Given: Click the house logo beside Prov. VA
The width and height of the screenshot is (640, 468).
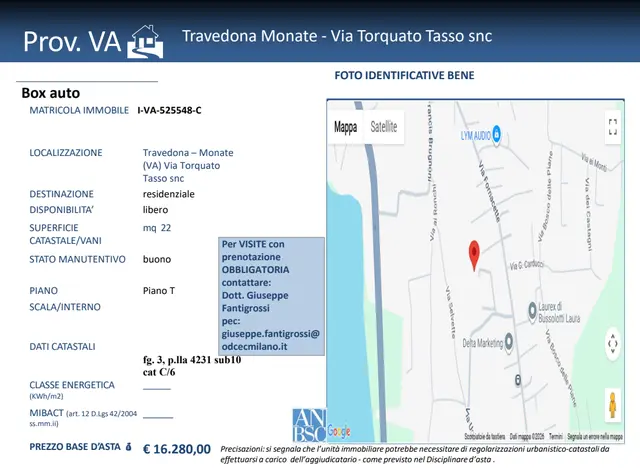Looking at the screenshot, I should click(145, 42).
